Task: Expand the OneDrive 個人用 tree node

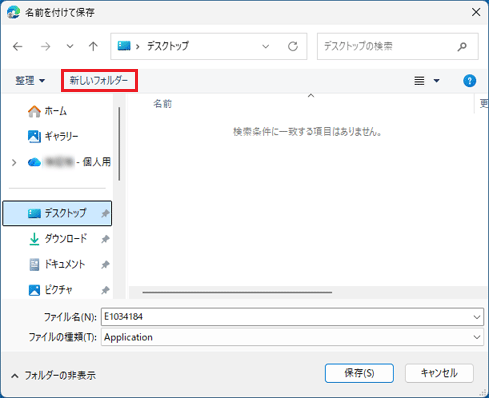Action: pos(14,163)
